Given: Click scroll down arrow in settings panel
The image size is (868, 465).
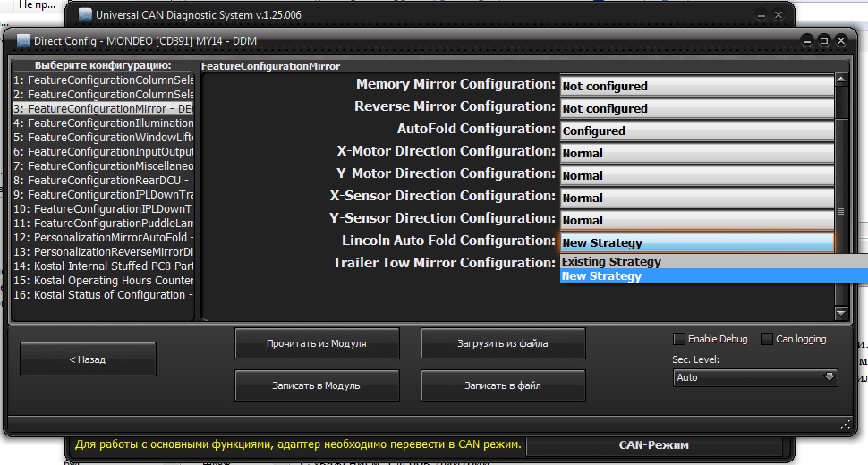Looking at the screenshot, I should (x=840, y=313).
